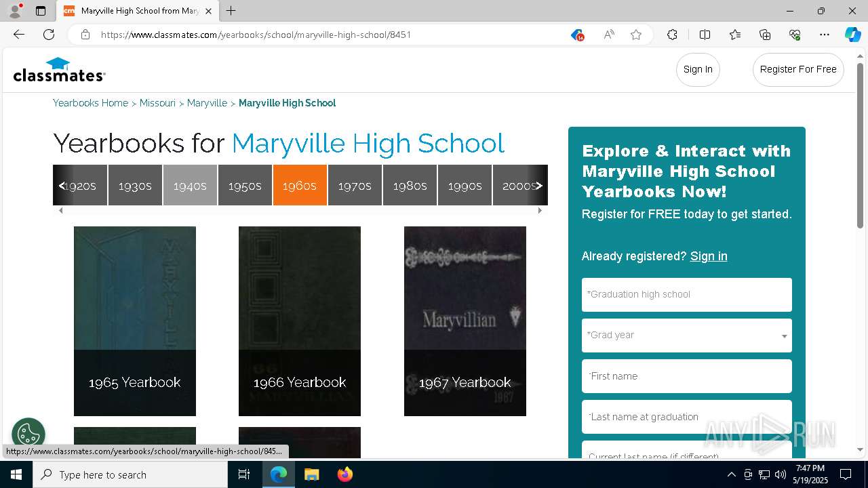Focus the Graduation high school field

tap(687, 295)
